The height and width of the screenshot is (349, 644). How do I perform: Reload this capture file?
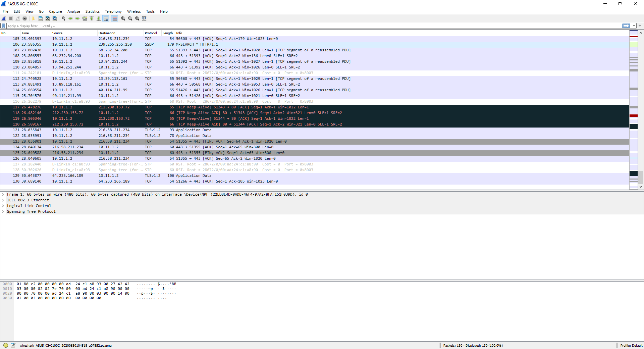coord(55,18)
